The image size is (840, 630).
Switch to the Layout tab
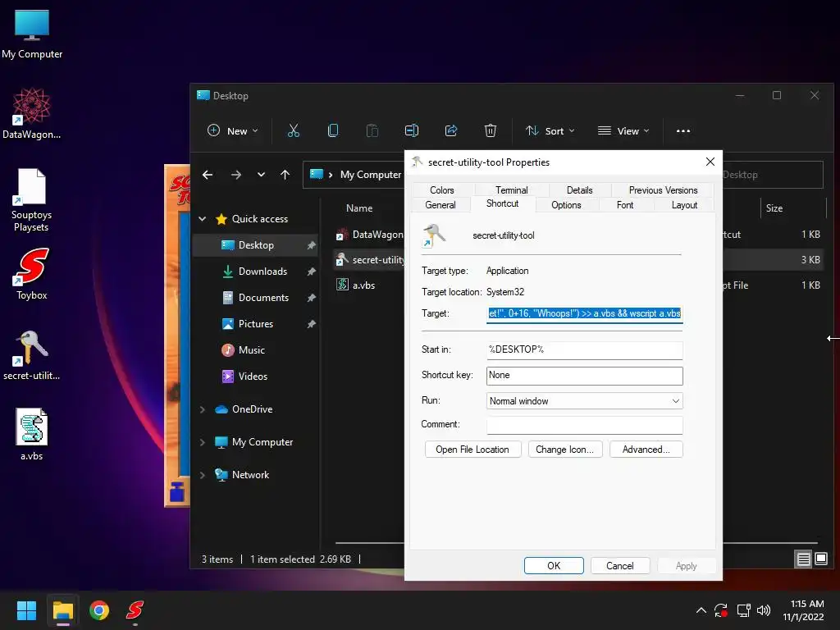684,204
